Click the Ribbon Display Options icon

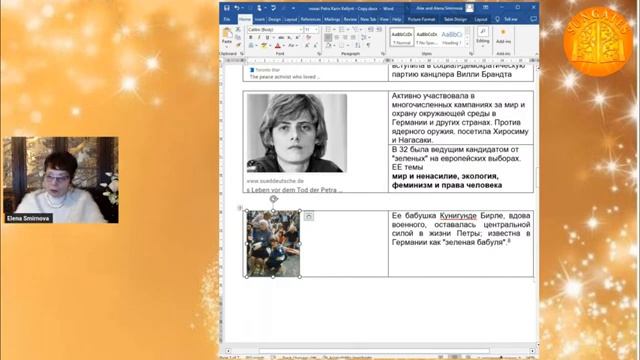click(x=485, y=8)
